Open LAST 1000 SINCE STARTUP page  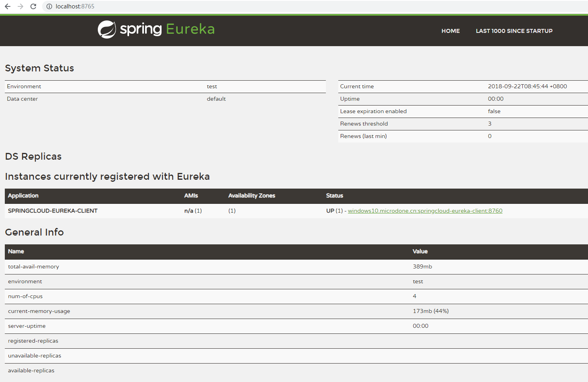click(x=514, y=31)
